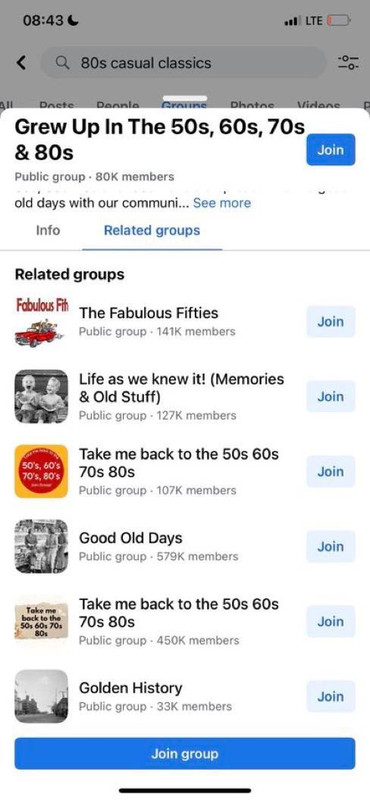Tap the sheet drag handle bar
Screen dimensions: 370x800
185,98
